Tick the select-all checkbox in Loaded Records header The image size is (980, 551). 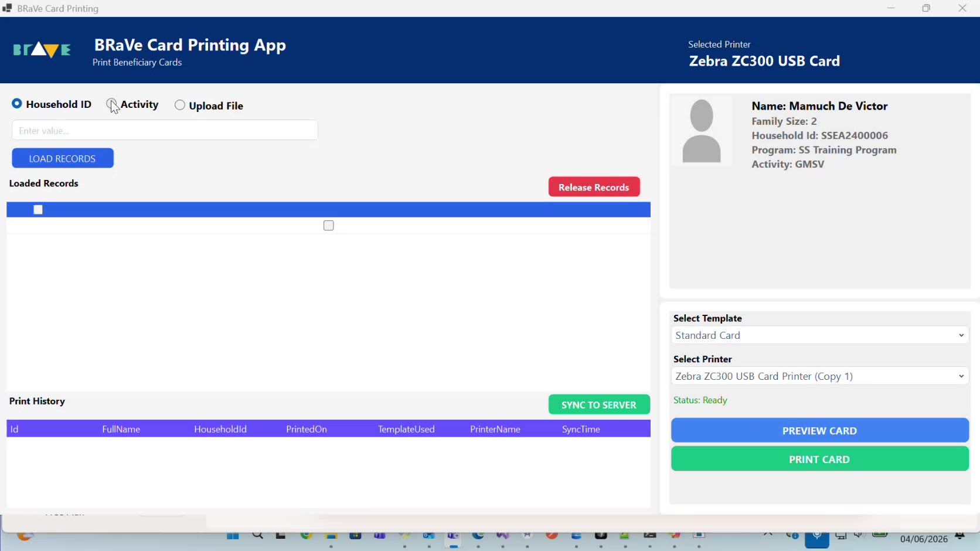[38, 210]
